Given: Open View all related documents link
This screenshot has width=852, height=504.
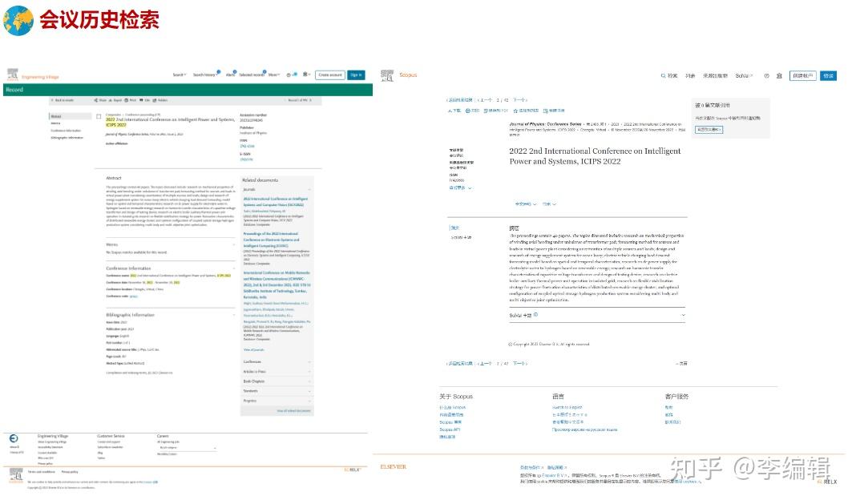Looking at the screenshot, I should pos(293,410).
